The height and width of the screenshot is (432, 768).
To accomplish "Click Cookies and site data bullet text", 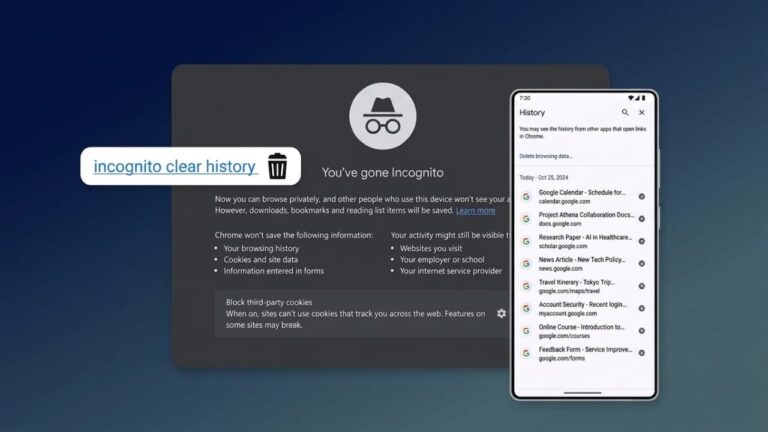I will (x=261, y=260).
